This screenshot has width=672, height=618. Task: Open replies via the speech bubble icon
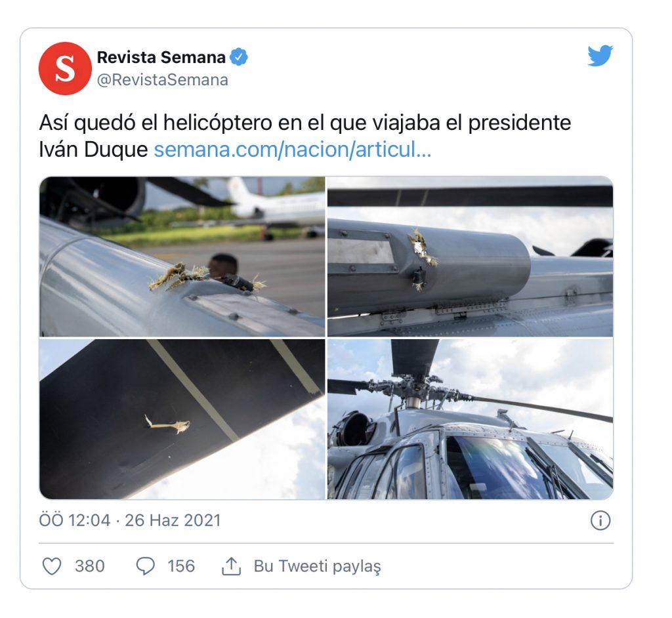point(145,566)
